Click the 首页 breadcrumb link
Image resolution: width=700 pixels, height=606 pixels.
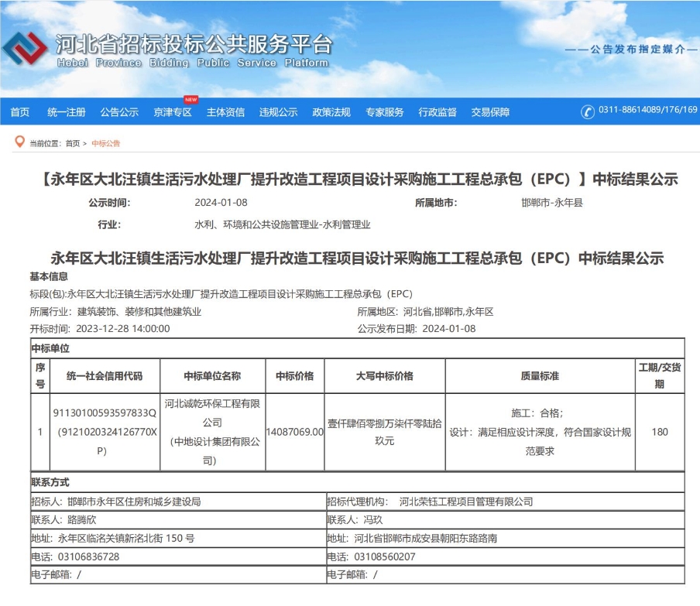point(72,143)
